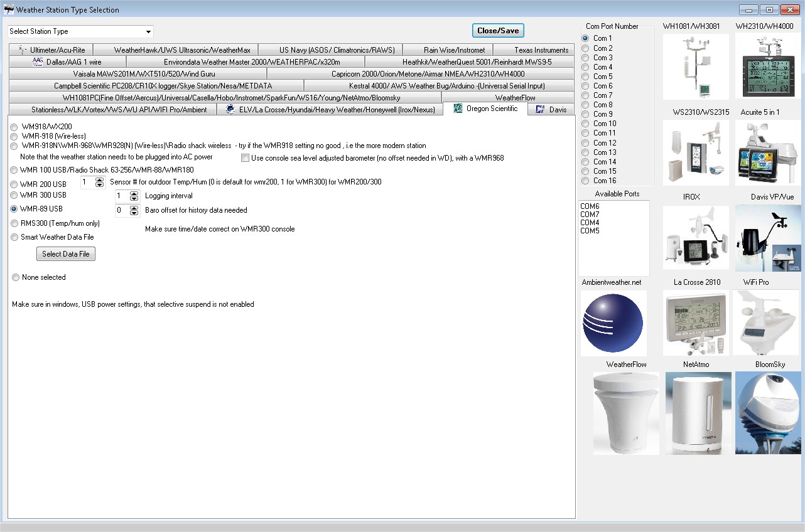805x532 pixels.
Task: Select the Oregon Scientific tab
Action: pyautogui.click(x=485, y=109)
